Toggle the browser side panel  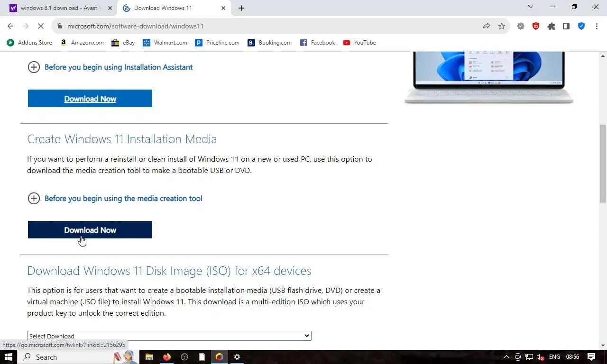pos(566,26)
